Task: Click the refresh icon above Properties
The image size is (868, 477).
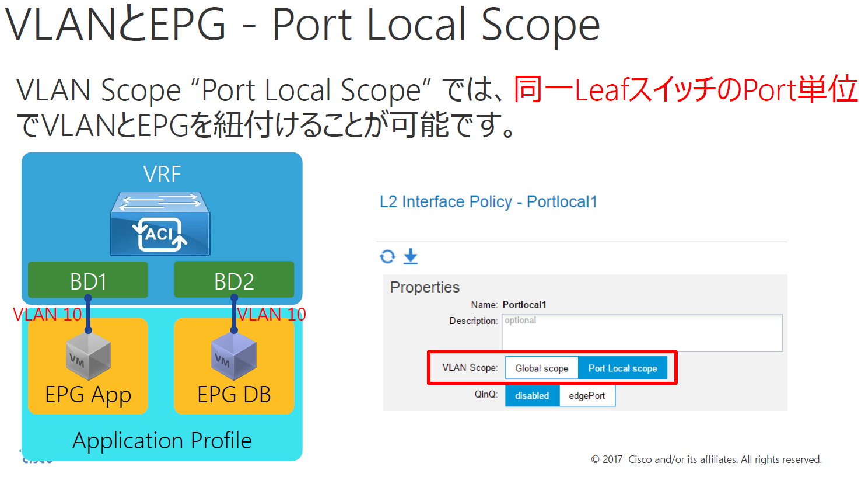Action: (387, 256)
